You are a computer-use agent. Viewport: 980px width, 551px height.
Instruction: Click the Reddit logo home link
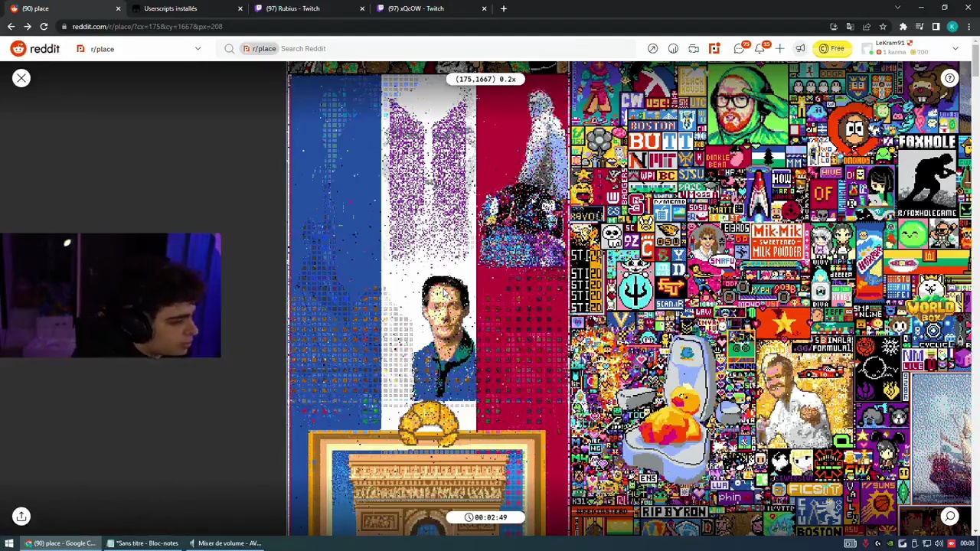point(35,49)
